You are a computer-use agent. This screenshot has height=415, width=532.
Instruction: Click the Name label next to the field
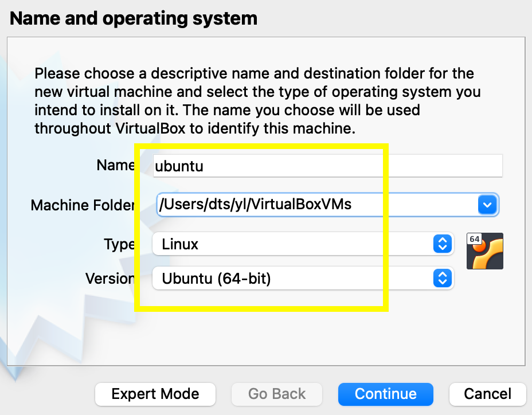point(115,165)
